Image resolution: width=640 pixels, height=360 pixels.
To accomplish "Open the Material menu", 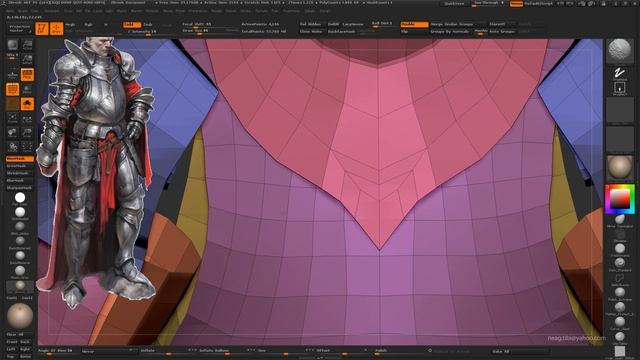I will pos(152,11).
